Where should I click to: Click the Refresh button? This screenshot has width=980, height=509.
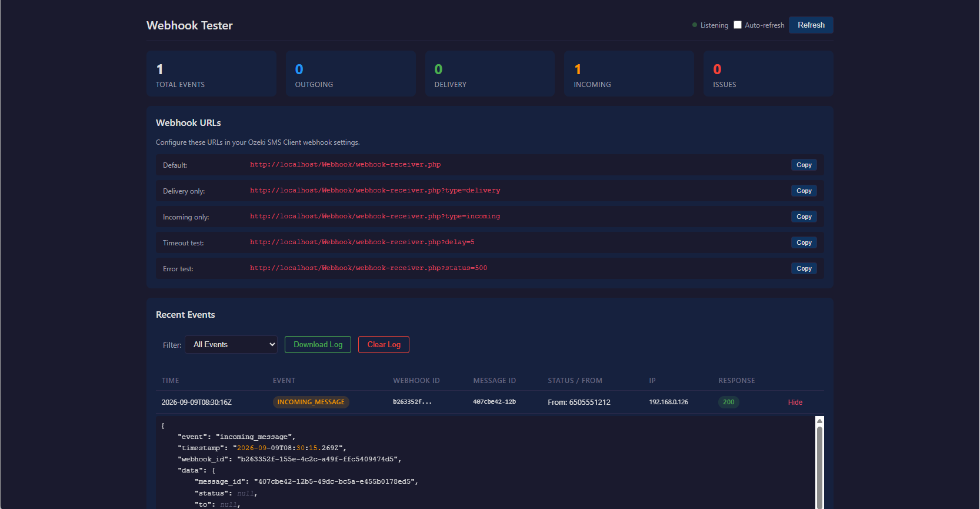811,25
